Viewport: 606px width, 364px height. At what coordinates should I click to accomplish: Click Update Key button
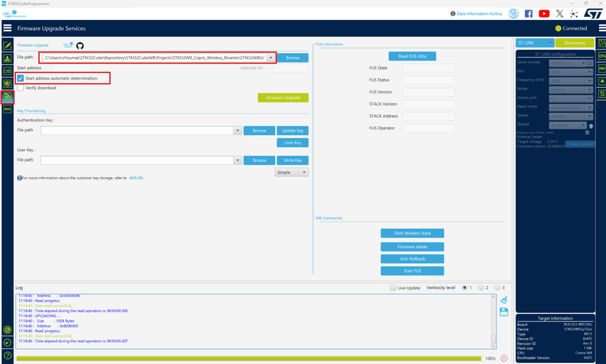292,130
